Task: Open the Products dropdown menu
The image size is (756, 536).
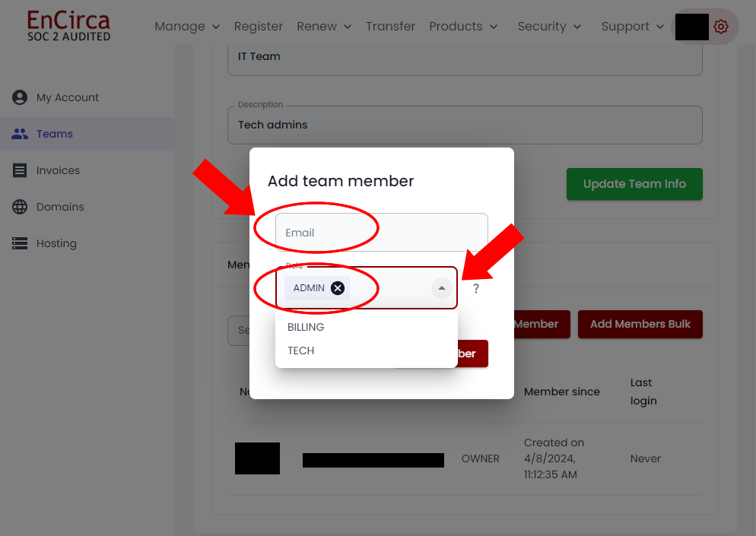Action: 462,27
